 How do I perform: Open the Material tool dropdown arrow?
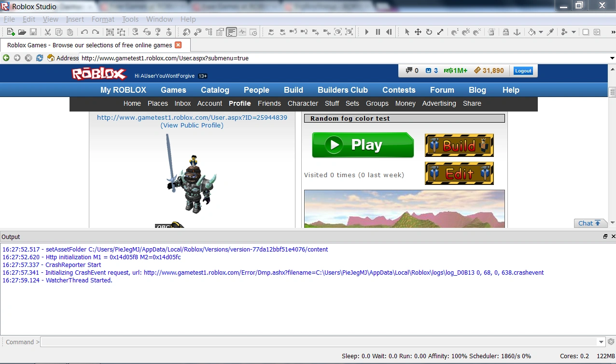click(574, 32)
